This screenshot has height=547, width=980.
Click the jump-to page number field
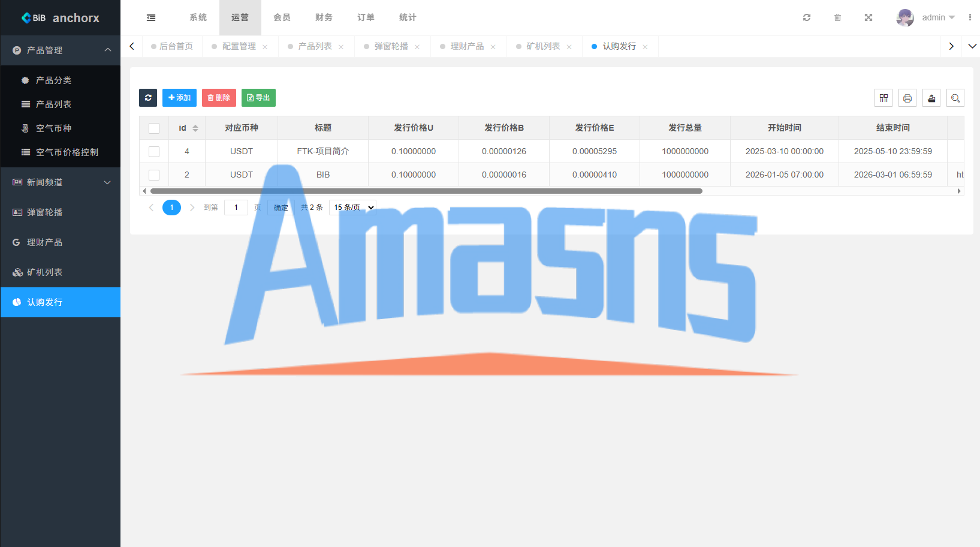236,208
